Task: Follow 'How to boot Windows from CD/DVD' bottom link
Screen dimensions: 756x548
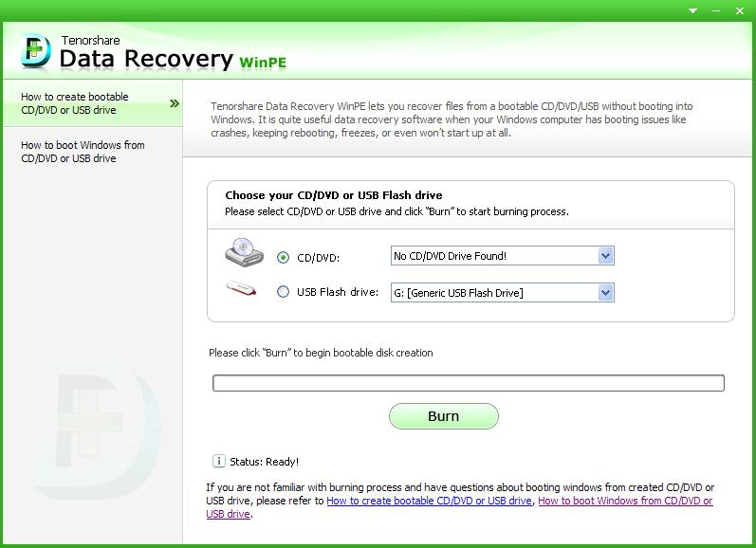Action: coord(624,501)
